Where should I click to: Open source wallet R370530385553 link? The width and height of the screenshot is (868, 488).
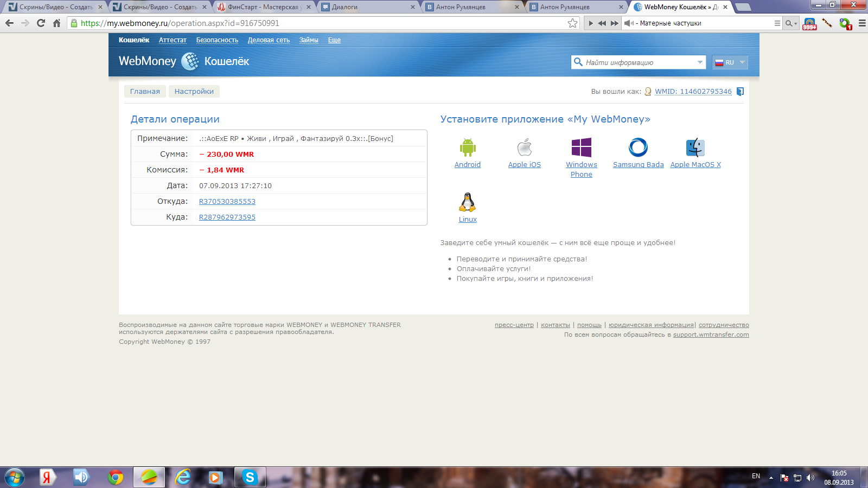click(x=227, y=202)
